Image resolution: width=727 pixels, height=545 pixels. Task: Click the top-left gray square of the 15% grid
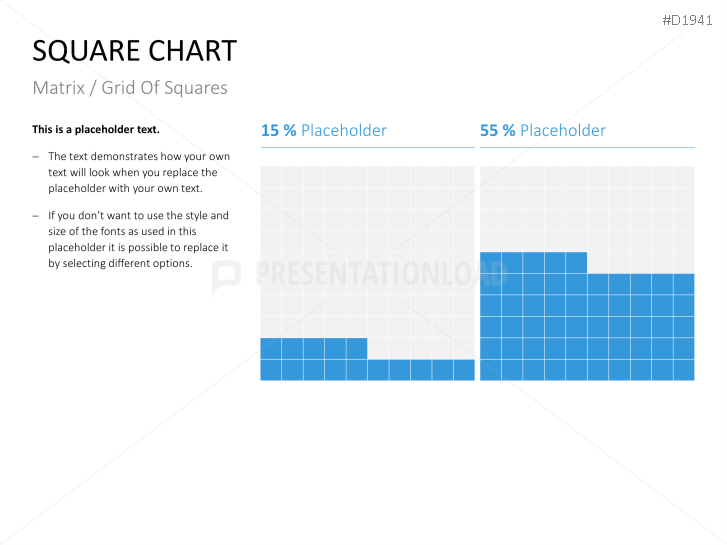tap(271, 177)
